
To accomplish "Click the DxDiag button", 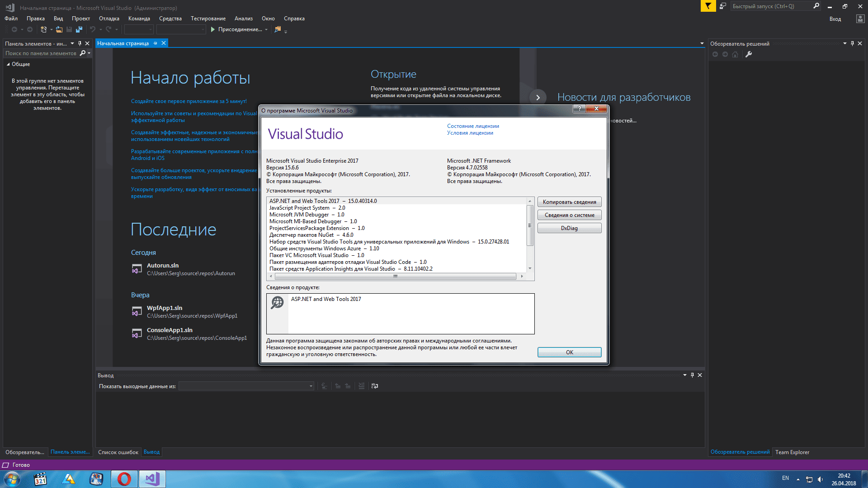I will [569, 228].
